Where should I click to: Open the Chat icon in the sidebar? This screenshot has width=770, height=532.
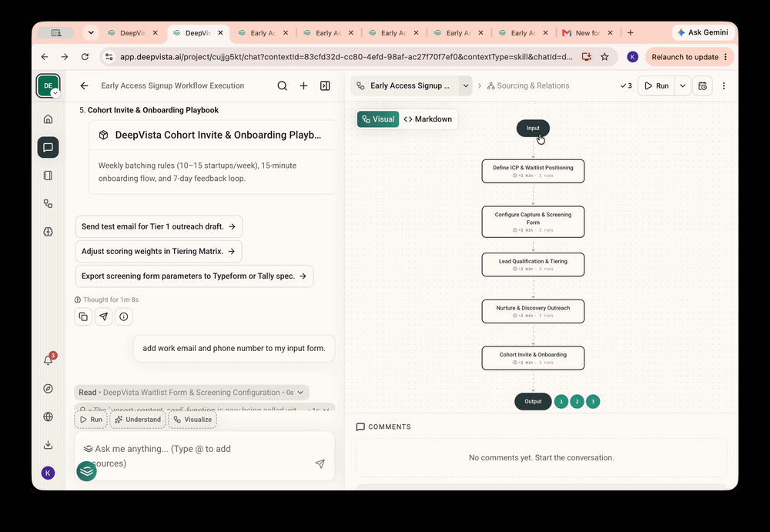tap(48, 147)
